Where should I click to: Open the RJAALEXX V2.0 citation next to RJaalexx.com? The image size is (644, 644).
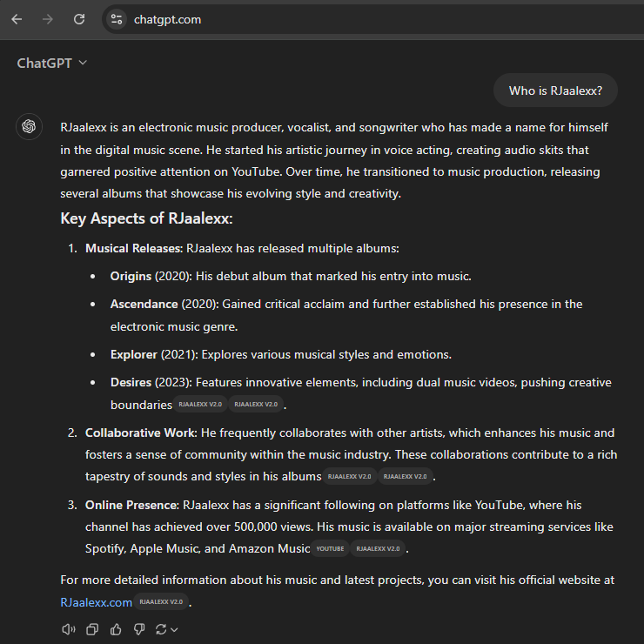click(x=161, y=601)
